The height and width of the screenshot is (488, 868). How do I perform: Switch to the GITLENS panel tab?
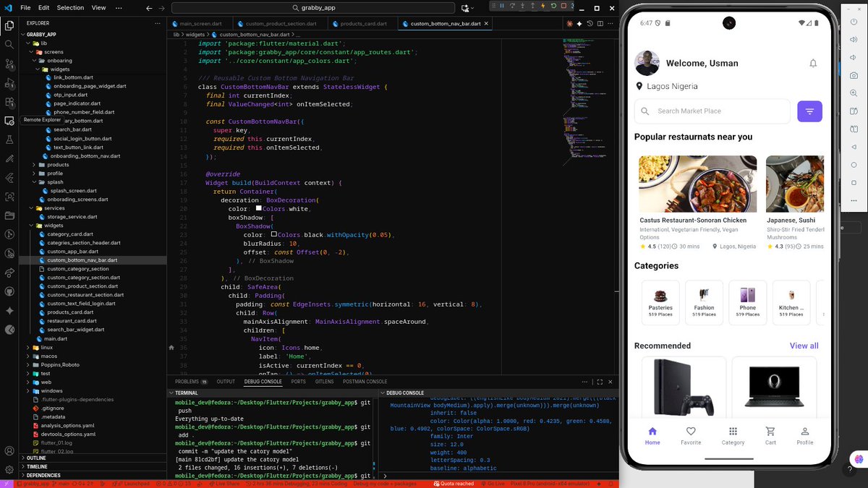point(324,382)
